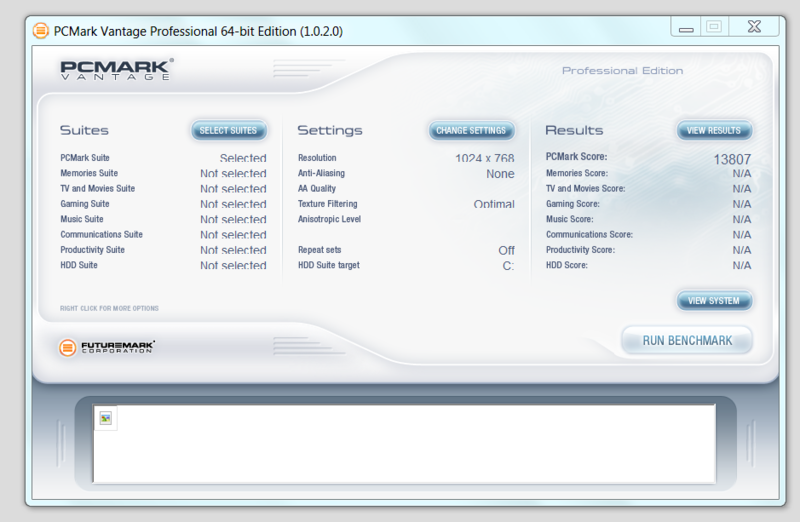Viewport: 800px width, 522px height.
Task: Click Gaming Score label
Action: coord(572,204)
